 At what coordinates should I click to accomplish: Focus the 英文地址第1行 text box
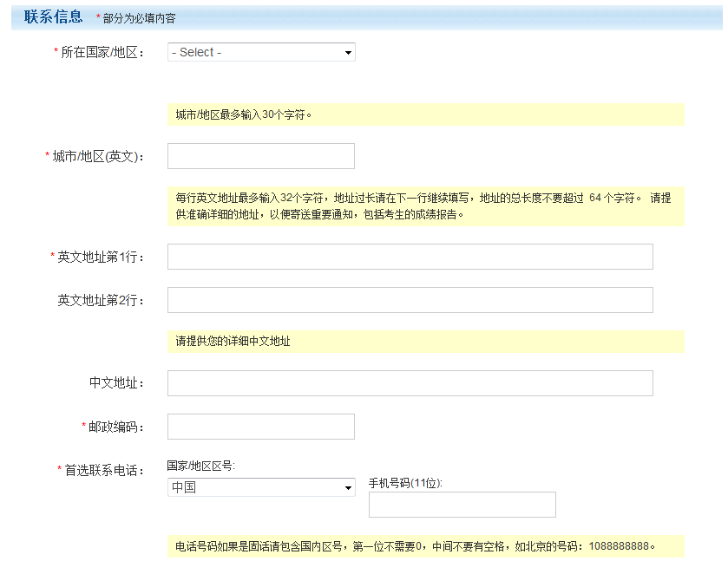click(x=410, y=257)
